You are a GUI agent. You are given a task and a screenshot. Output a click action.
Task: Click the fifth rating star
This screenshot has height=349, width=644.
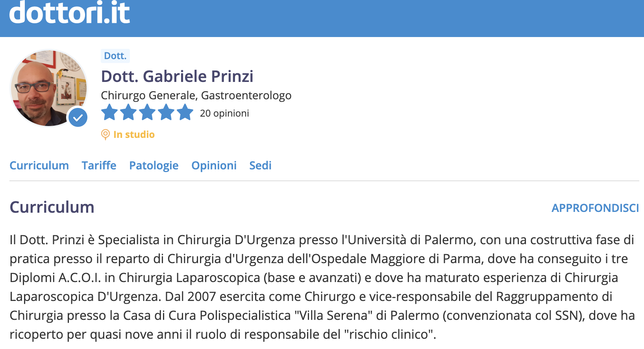(185, 113)
